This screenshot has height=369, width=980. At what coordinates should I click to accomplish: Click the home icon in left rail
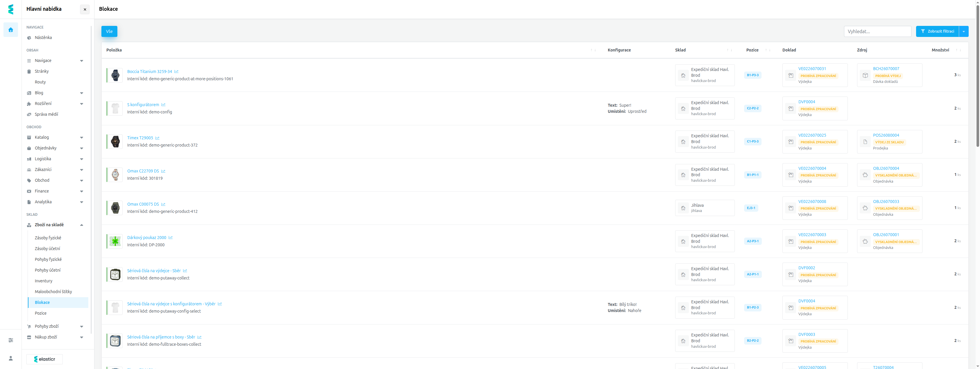(11, 30)
